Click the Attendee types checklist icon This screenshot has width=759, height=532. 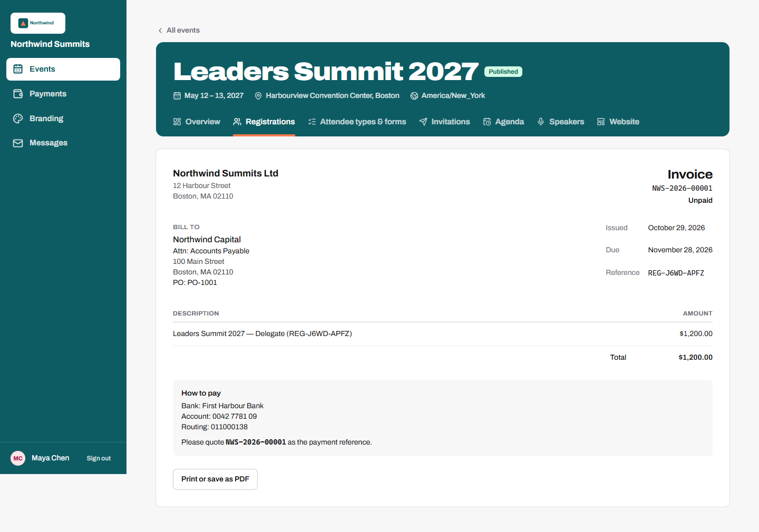coord(312,122)
